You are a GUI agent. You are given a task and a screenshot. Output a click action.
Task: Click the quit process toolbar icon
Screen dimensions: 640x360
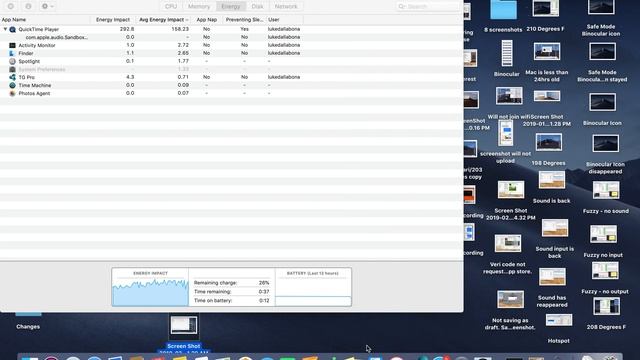coord(11,6)
